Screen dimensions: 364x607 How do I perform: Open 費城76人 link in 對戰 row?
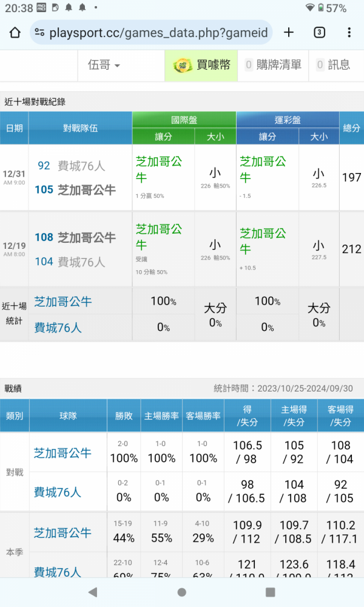[x=58, y=492]
